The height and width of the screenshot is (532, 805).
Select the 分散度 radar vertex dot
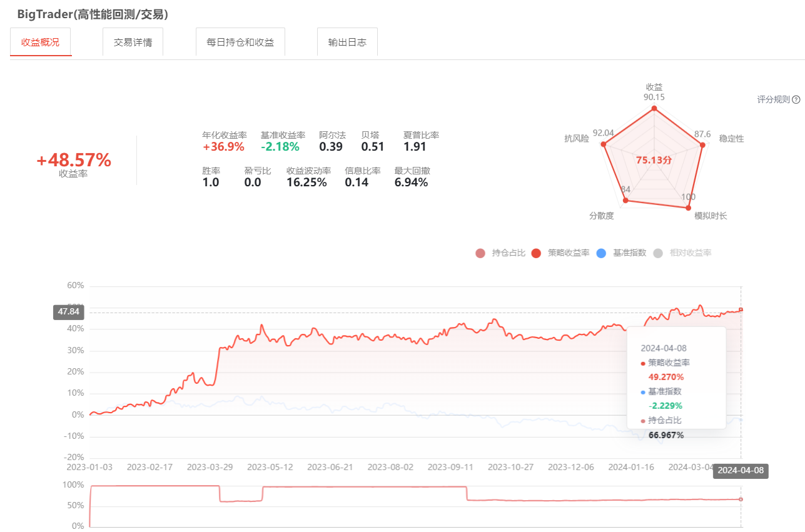pyautogui.click(x=626, y=201)
